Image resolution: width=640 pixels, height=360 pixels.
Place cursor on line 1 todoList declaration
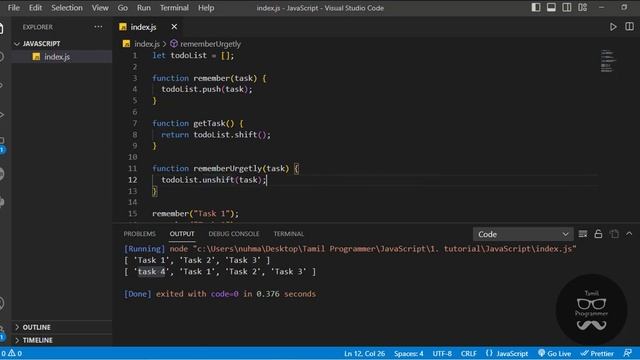pyautogui.click(x=193, y=56)
